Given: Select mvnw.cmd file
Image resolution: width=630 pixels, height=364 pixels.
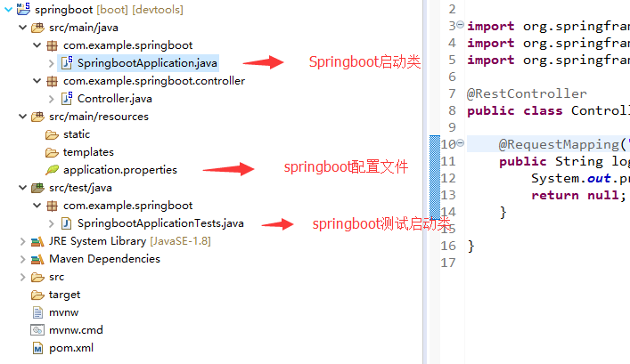Looking at the screenshot, I should pos(76,330).
